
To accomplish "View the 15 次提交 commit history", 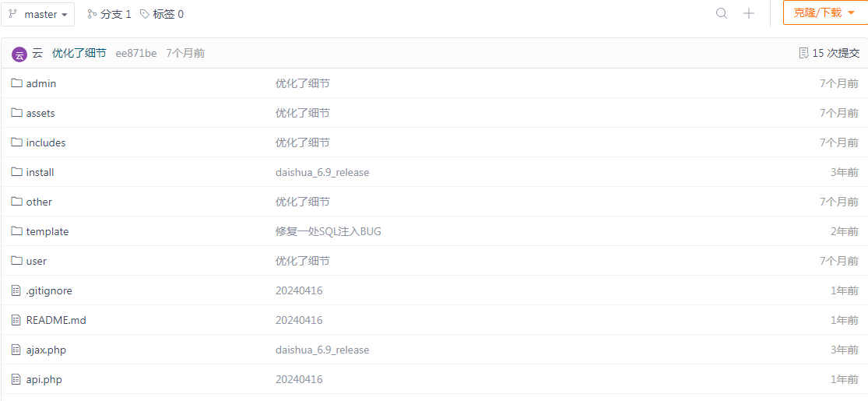I will click(836, 53).
